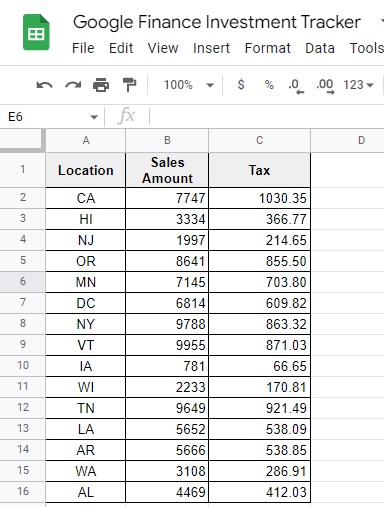Select the cell containing 1030.35
The height and width of the screenshot is (507, 384).
[259, 198]
